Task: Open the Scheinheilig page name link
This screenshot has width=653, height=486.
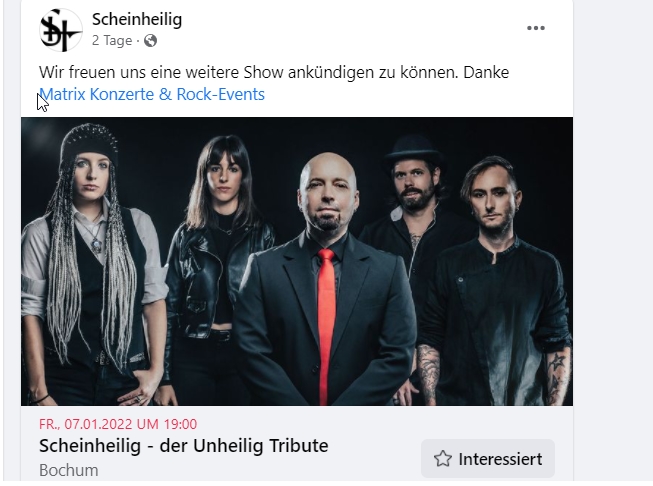Action: pos(137,20)
